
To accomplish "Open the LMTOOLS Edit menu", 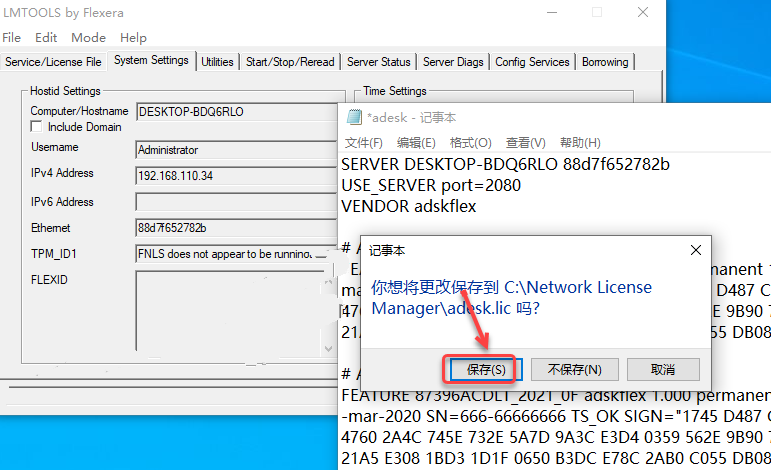I will [x=46, y=38].
